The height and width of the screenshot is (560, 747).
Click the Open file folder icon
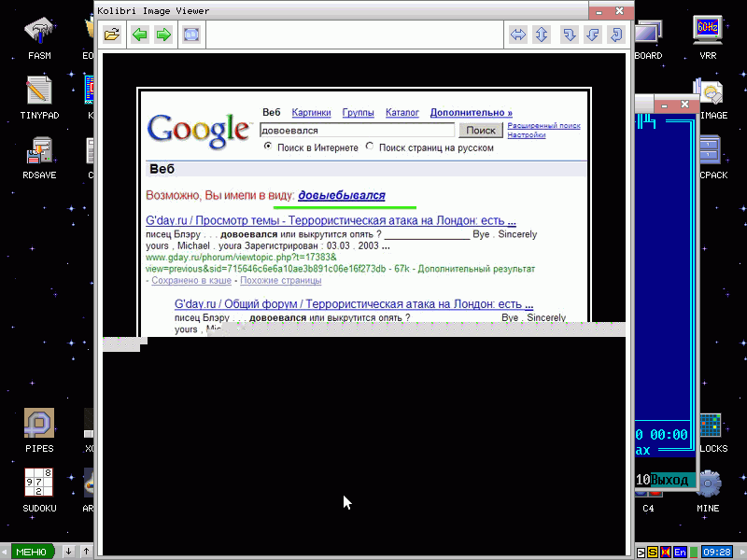[x=112, y=35]
